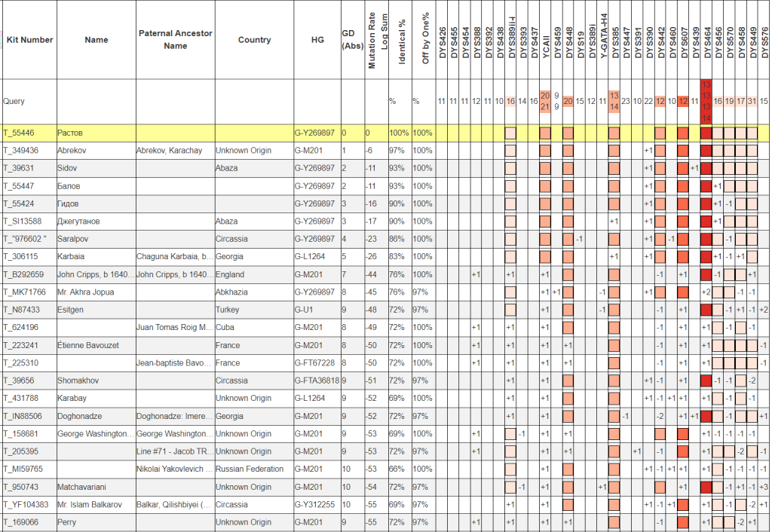
Task: Select kit number T_55446 in highlighted row
Action: (19, 133)
